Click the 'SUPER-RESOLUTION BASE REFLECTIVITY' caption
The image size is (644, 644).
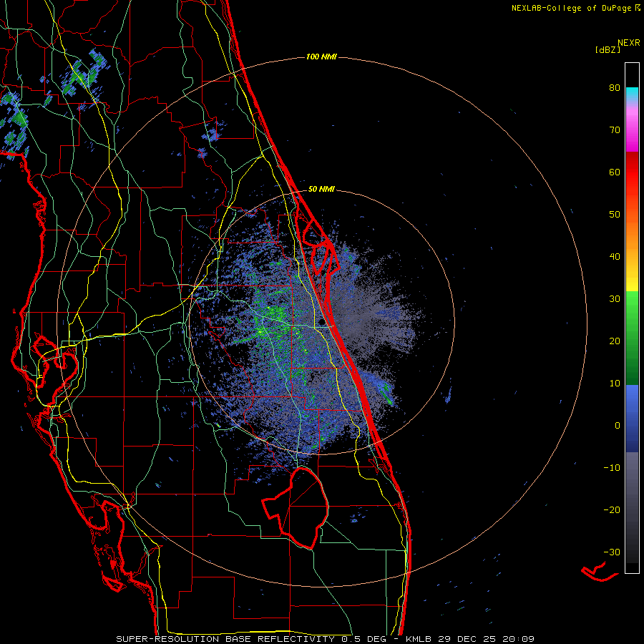(x=225, y=639)
